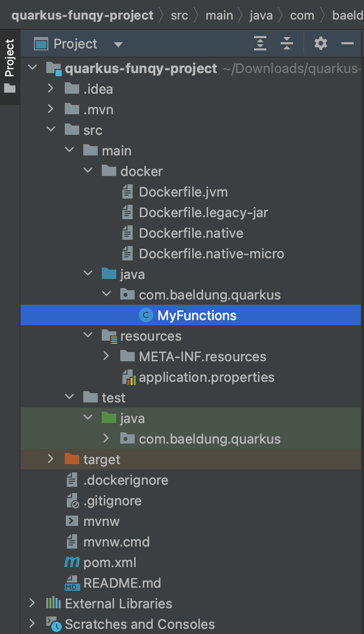Click the src breadcrumb item
The image size is (364, 634).
(x=179, y=15)
